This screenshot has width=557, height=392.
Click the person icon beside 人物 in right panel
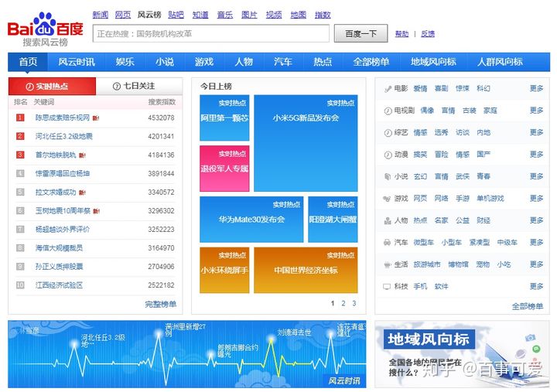(x=387, y=220)
